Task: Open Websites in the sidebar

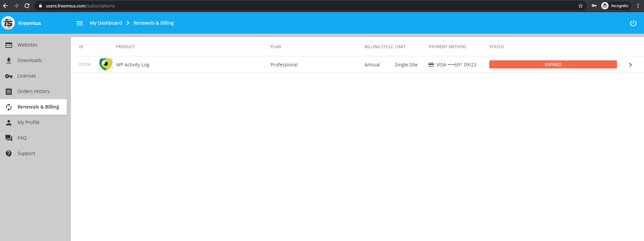Action: (33, 45)
